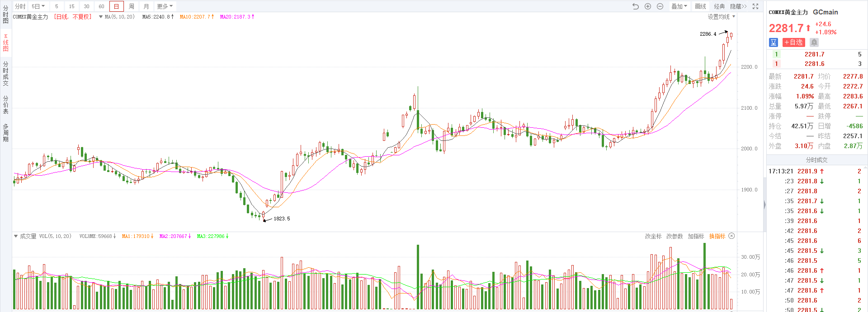Click the fullscreen expand icon
Viewport: 868px width, 312px height.
coord(755,6)
